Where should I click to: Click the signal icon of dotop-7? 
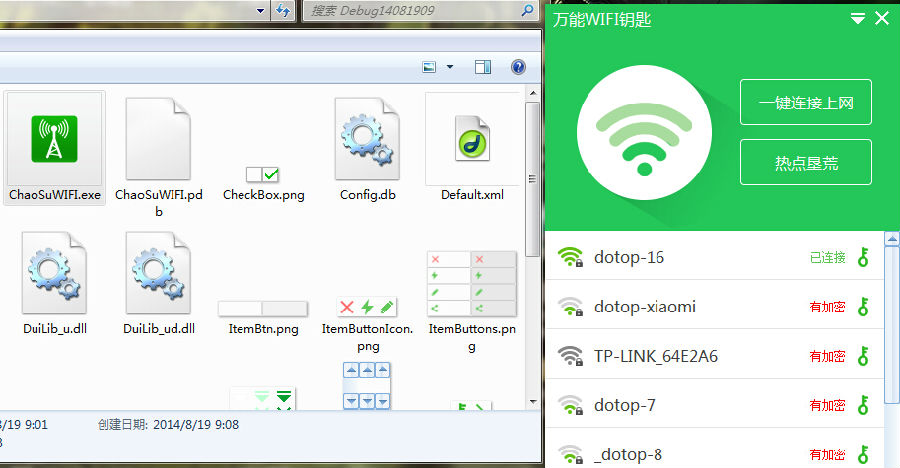pyautogui.click(x=571, y=405)
